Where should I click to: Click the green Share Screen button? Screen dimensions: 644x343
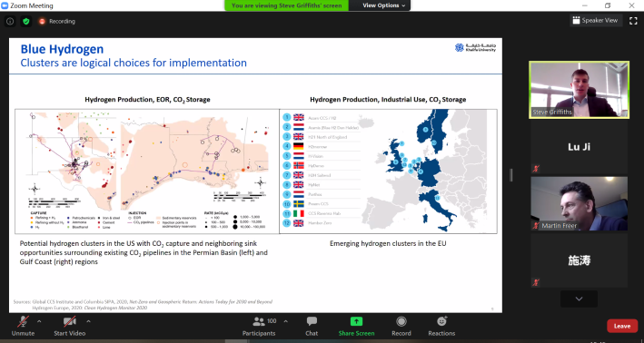[356, 327]
